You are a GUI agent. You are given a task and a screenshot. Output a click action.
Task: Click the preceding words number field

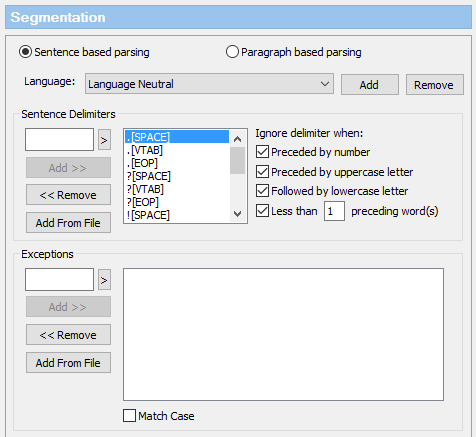pos(334,211)
